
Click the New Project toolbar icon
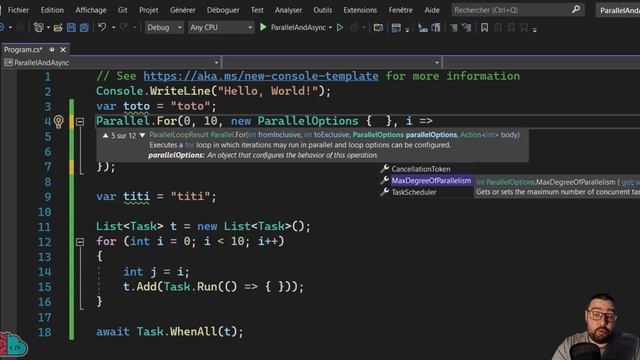[x=38, y=27]
